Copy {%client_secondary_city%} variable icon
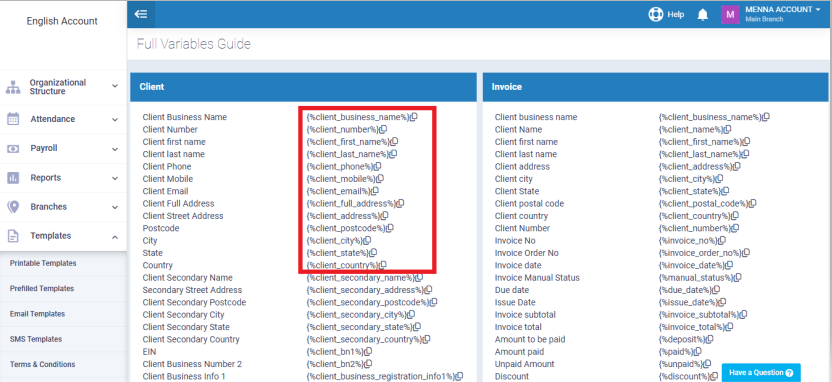Viewport: 832px width, 382px height. point(411,315)
